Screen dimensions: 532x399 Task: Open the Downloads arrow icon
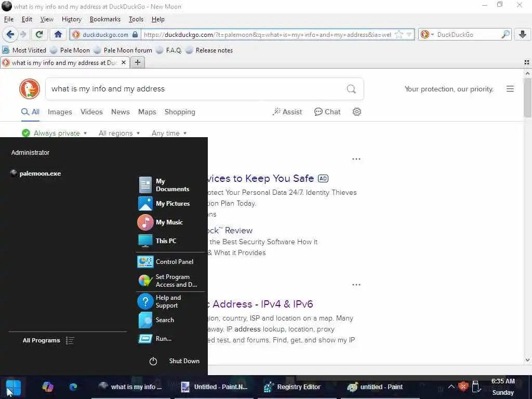click(x=523, y=34)
